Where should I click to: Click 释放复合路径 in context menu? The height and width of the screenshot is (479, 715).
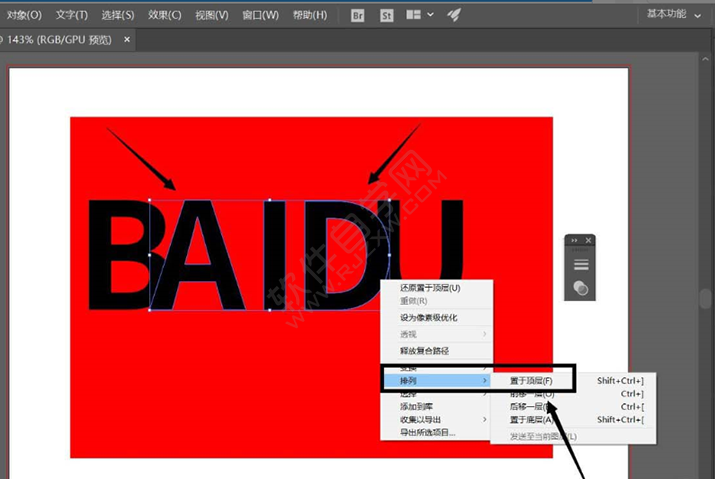[424, 351]
